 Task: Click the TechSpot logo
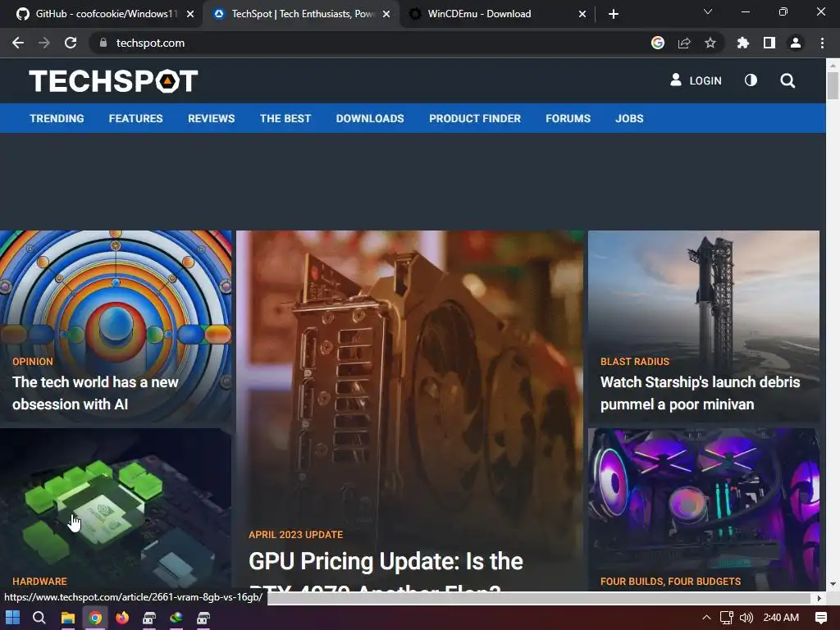113,81
